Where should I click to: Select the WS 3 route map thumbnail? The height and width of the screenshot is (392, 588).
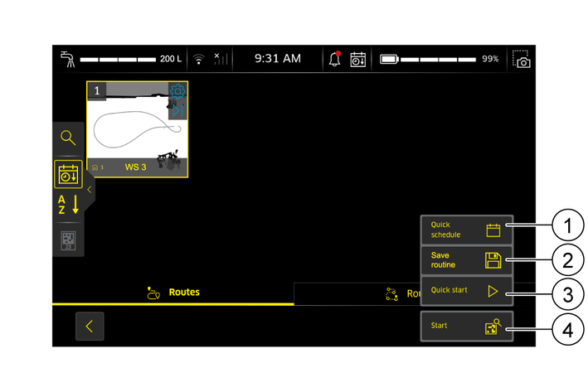tap(137, 129)
